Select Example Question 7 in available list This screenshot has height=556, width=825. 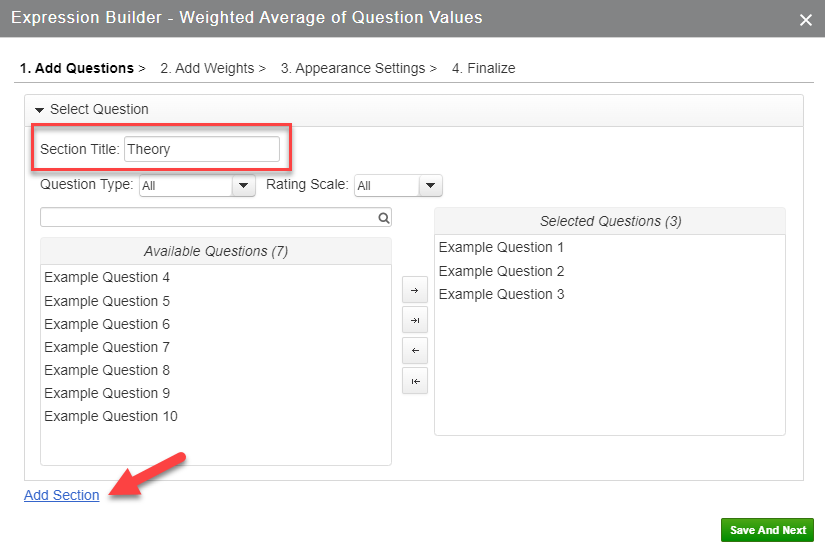click(107, 347)
